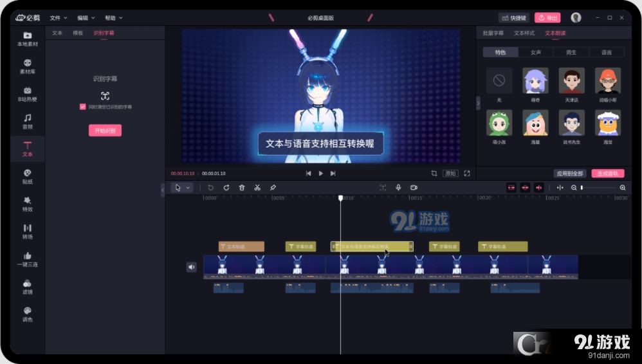
Task: Click the split-at-playhead icon near zoom
Action: coord(560,188)
